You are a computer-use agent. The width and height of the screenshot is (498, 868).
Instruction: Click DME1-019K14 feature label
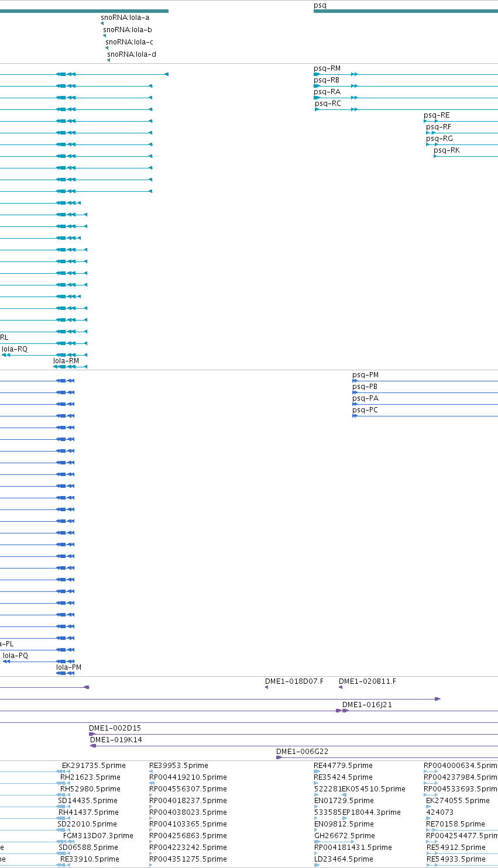click(x=116, y=740)
